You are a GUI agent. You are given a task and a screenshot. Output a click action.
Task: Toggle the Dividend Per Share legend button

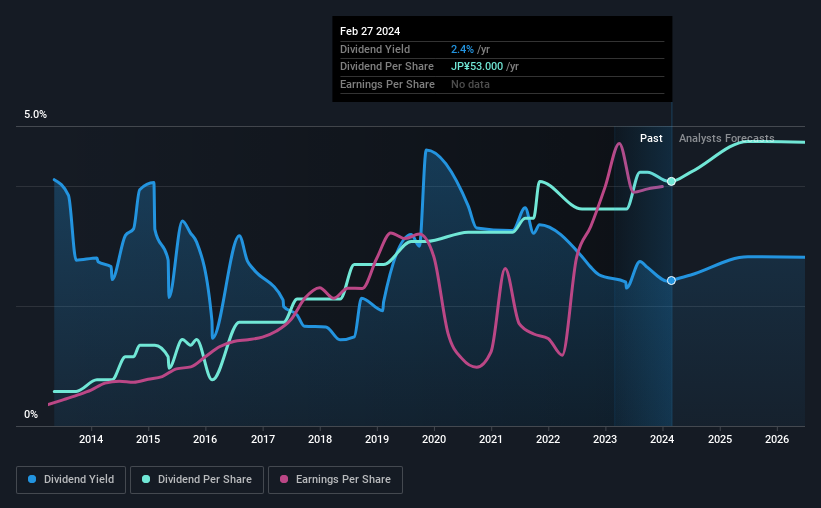click(x=197, y=480)
